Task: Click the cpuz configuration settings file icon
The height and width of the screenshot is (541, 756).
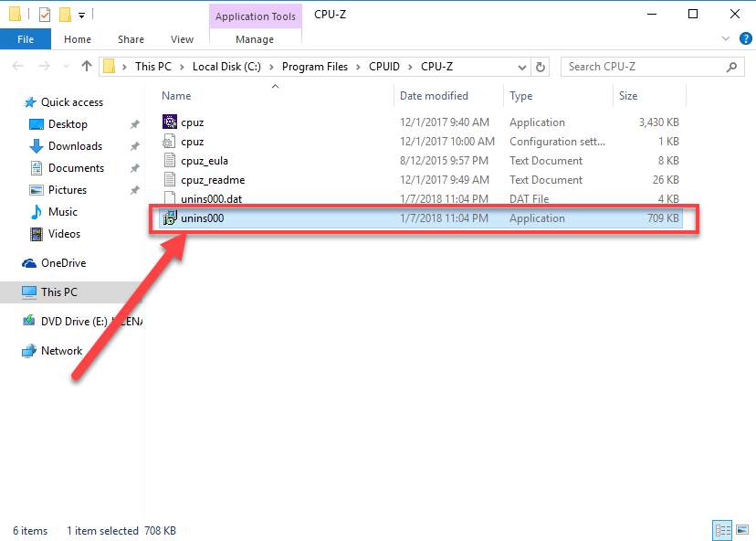Action: pyautogui.click(x=169, y=142)
